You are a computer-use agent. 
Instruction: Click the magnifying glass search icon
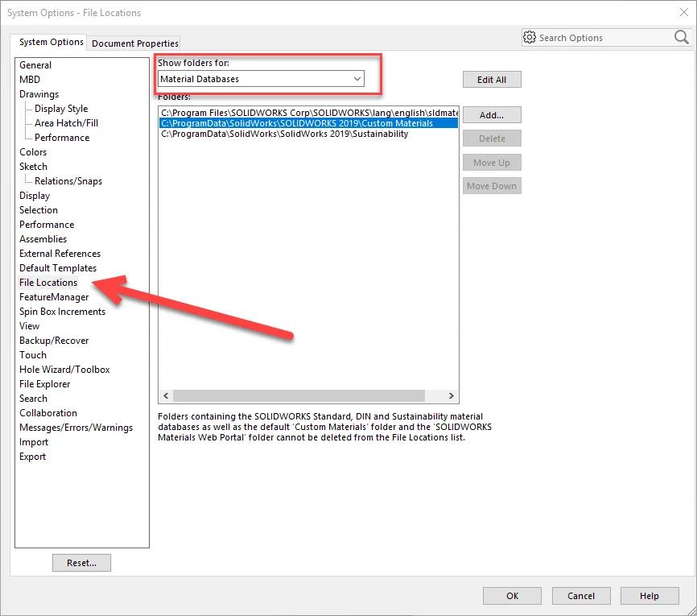(x=681, y=37)
